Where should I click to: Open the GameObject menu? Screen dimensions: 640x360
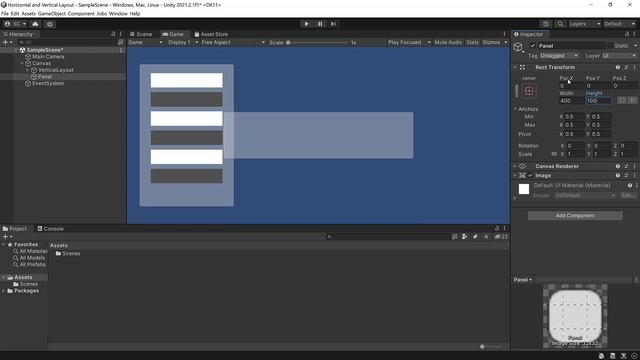51,13
